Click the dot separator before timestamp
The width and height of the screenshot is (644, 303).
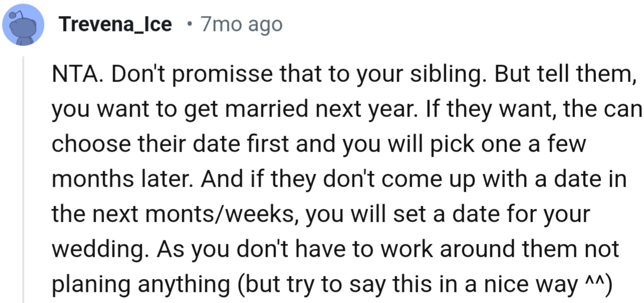pyautogui.click(x=188, y=25)
